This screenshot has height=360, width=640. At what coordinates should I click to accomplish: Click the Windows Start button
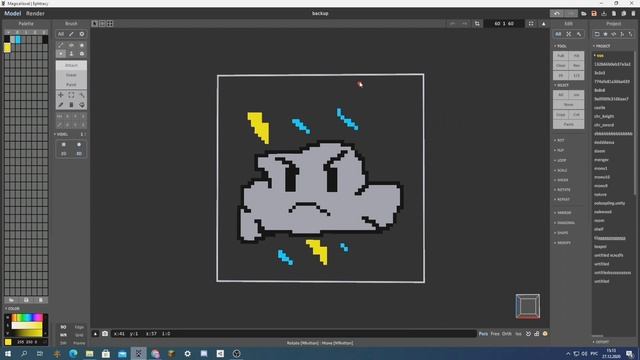[7, 353]
